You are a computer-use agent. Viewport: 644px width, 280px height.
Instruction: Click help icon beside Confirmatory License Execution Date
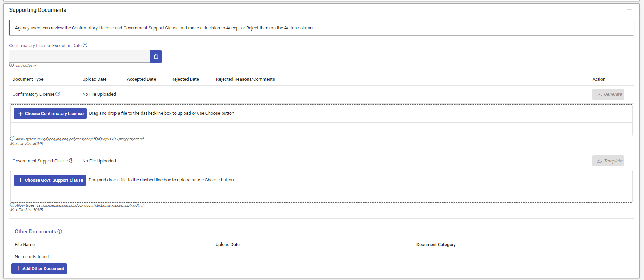(x=85, y=45)
